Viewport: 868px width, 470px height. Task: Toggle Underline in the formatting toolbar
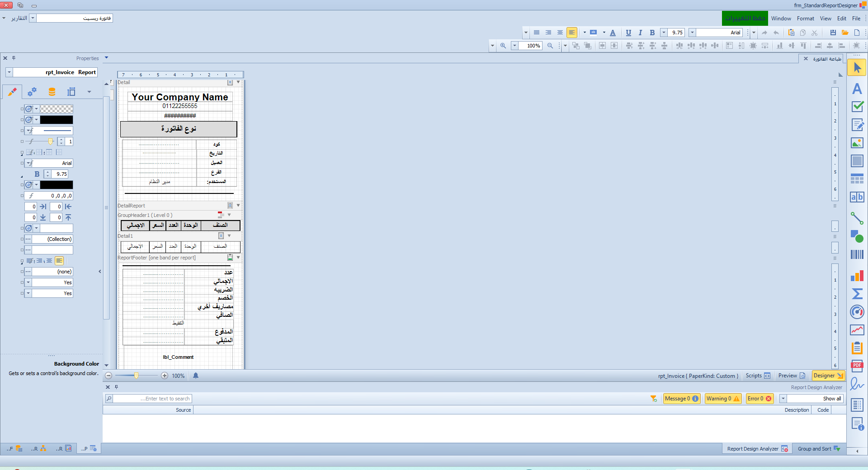point(628,33)
